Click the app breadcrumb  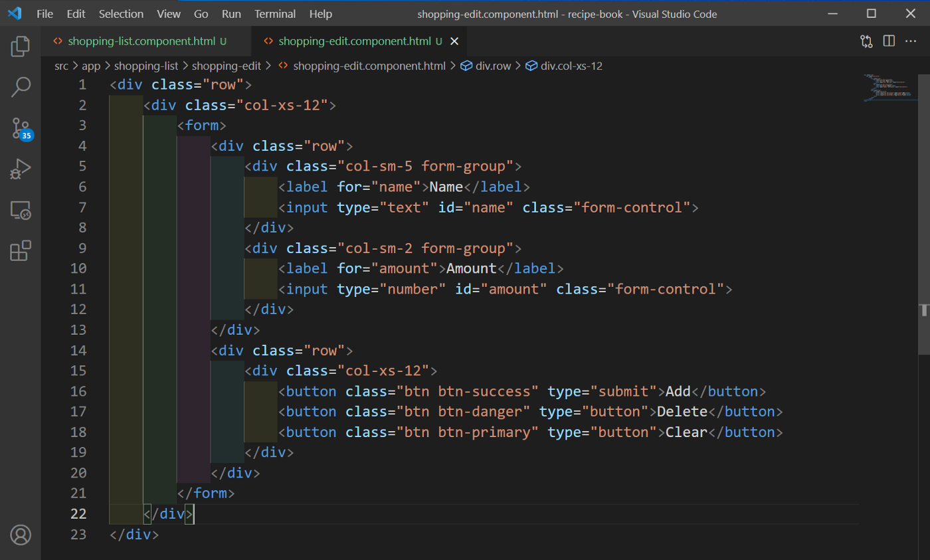tap(91, 66)
